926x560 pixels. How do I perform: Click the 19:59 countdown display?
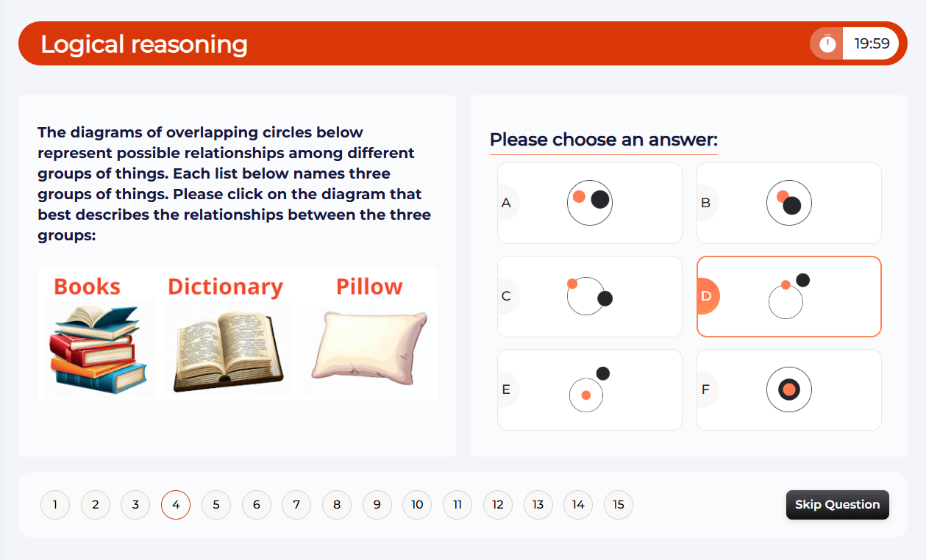coord(872,43)
